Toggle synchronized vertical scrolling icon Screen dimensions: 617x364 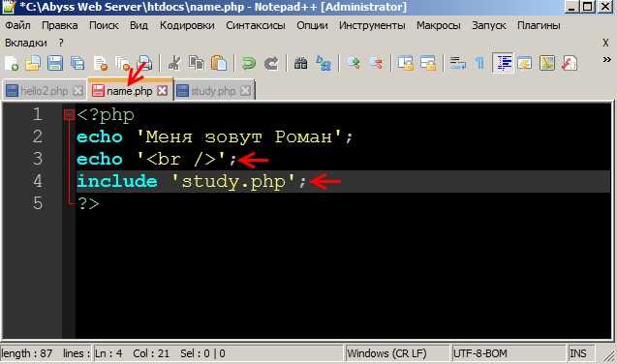click(406, 63)
